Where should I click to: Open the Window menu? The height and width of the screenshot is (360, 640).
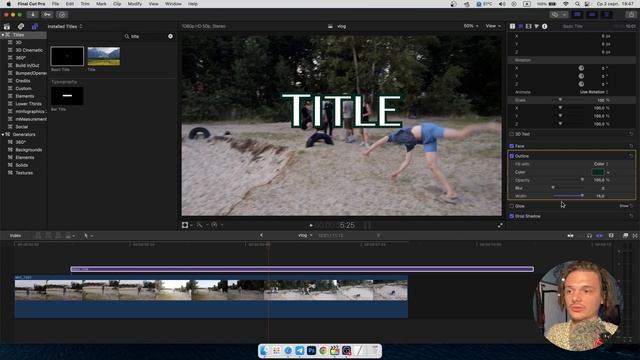click(173, 4)
